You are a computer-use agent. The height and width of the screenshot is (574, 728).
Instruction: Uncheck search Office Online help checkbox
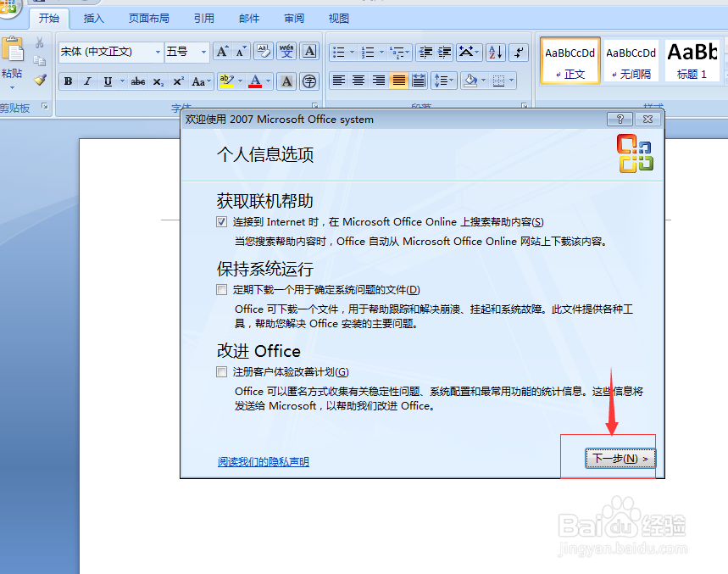(222, 222)
